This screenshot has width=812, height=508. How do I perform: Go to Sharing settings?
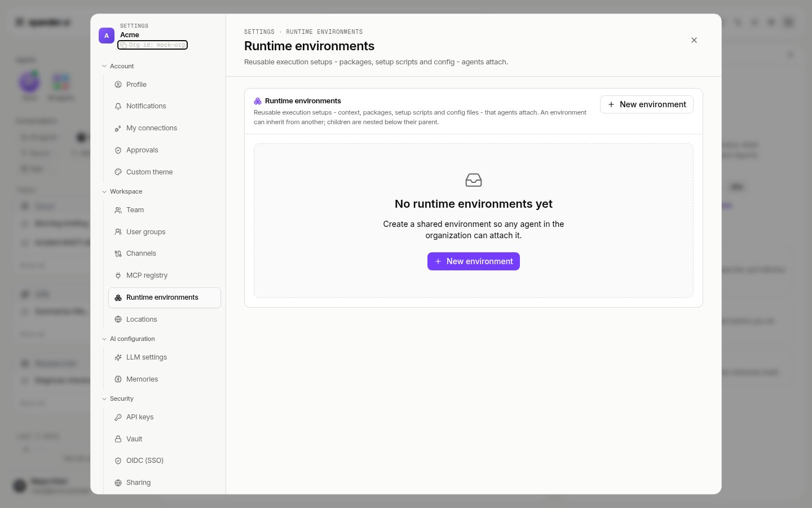coord(165,483)
